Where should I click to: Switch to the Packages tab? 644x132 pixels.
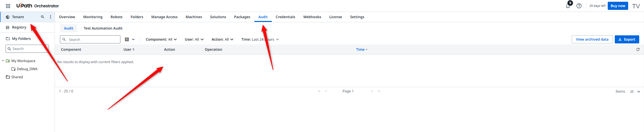pos(242,17)
